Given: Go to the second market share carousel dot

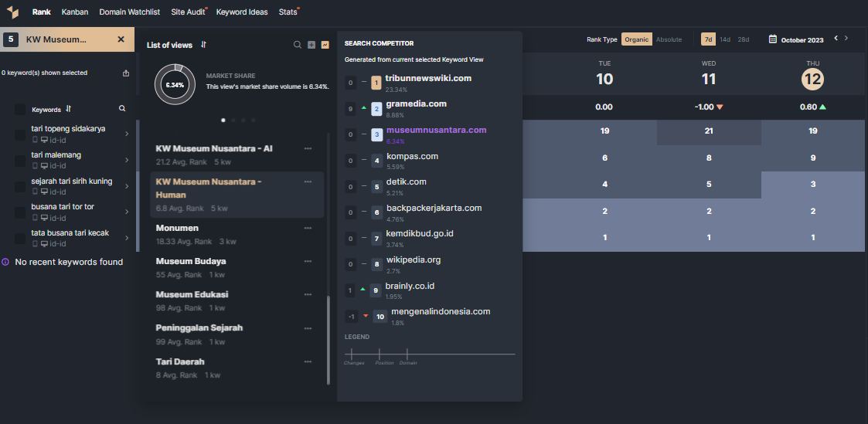Looking at the screenshot, I should 233,120.
